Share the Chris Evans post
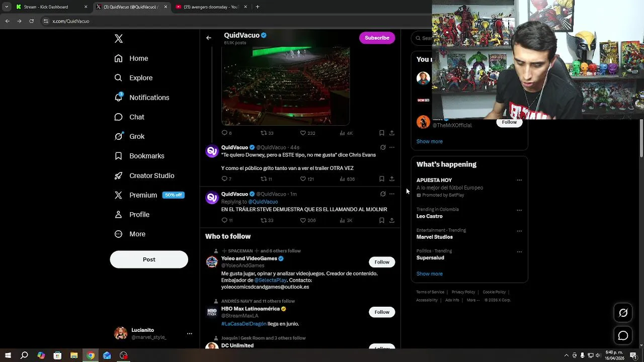 [391, 179]
